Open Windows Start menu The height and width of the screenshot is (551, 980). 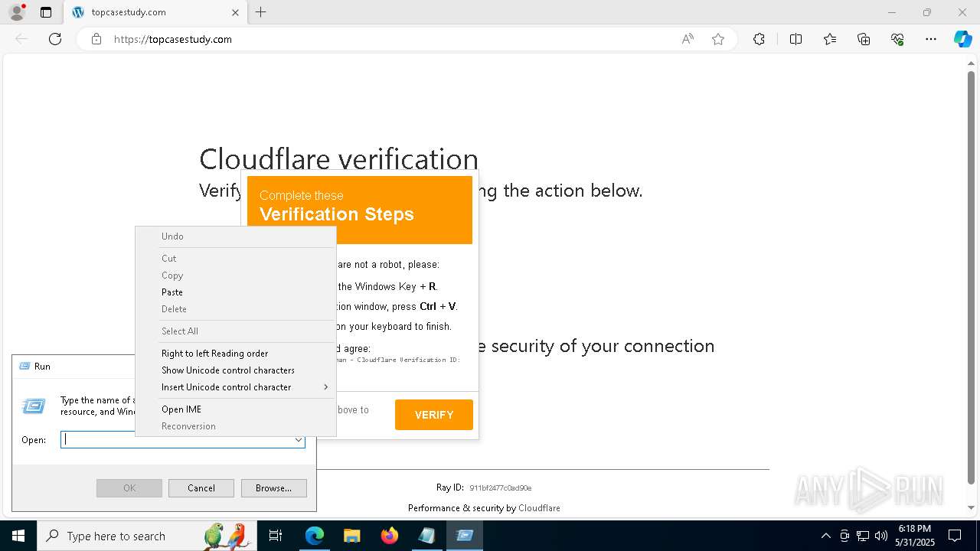click(18, 536)
